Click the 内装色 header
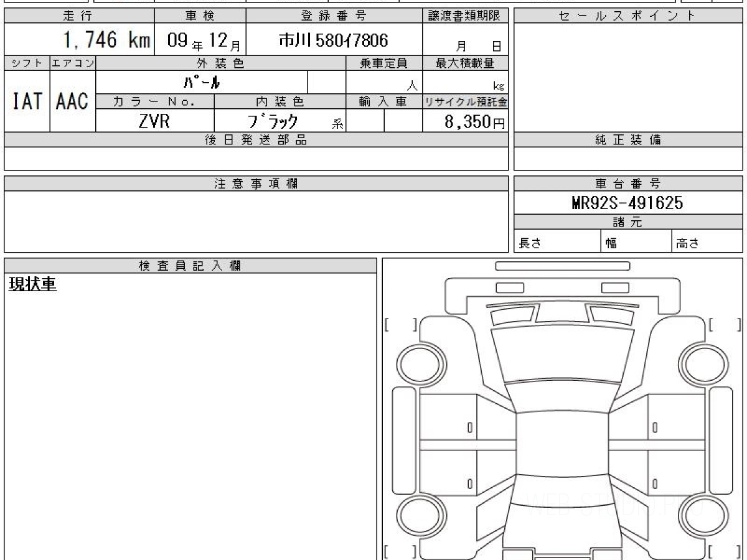Viewport: 747px width, 560px height. pyautogui.click(x=280, y=101)
